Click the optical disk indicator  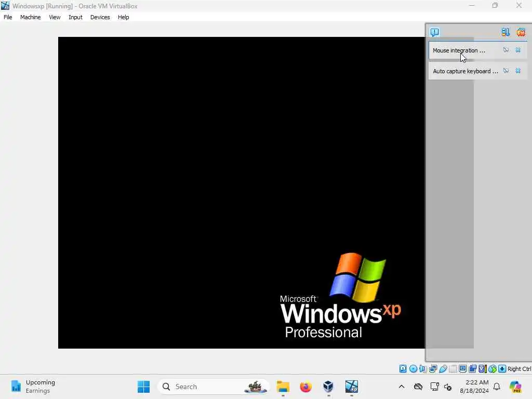click(413, 369)
